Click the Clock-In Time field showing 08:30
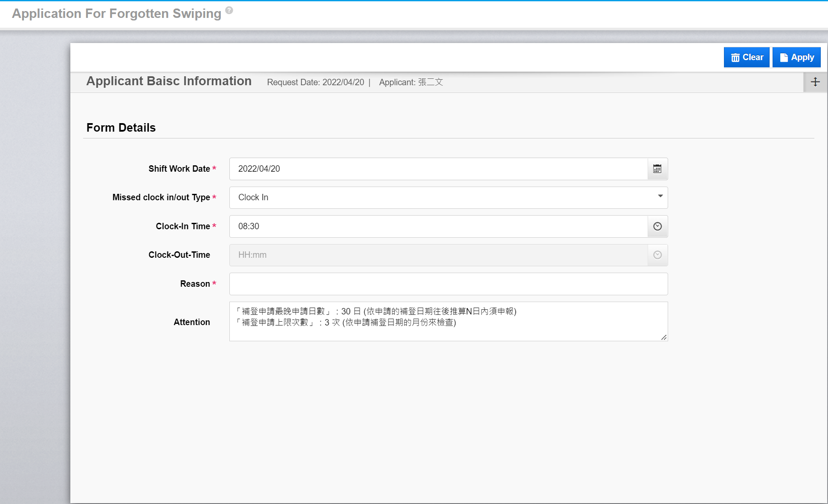Viewport: 828px width, 504px height. click(x=438, y=227)
